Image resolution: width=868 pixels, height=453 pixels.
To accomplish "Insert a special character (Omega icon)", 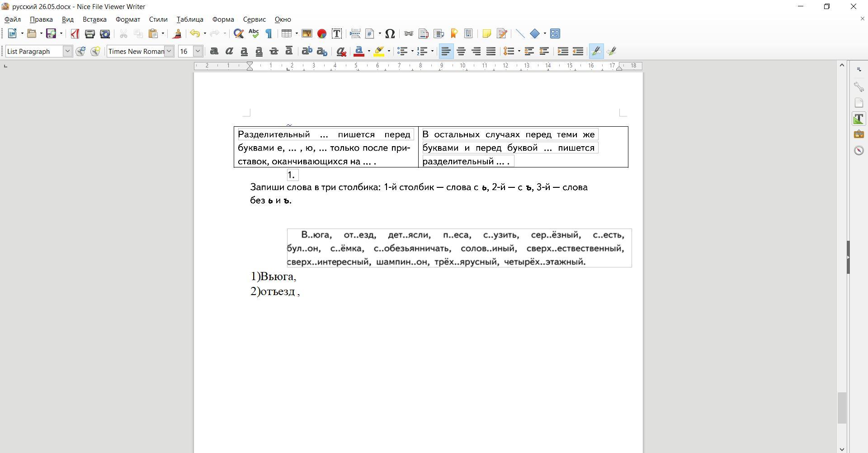I will point(390,33).
